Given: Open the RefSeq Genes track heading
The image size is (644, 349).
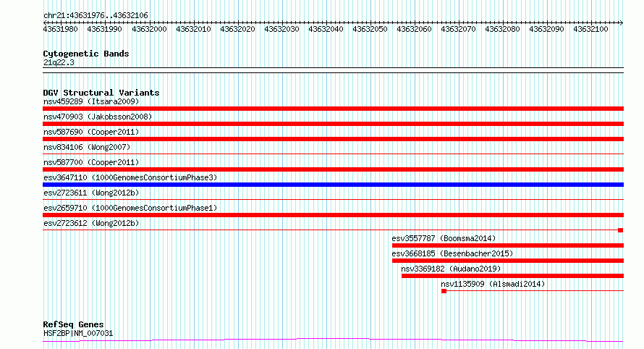Looking at the screenshot, I should (74, 324).
